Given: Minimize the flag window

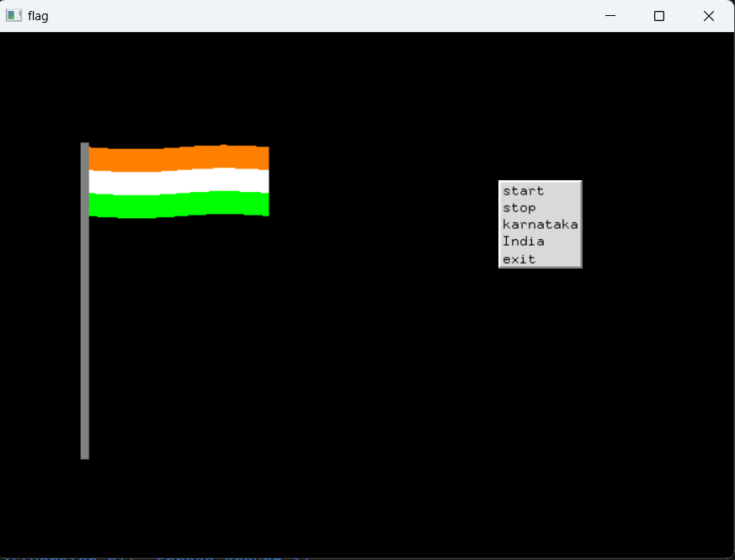Looking at the screenshot, I should (610, 16).
